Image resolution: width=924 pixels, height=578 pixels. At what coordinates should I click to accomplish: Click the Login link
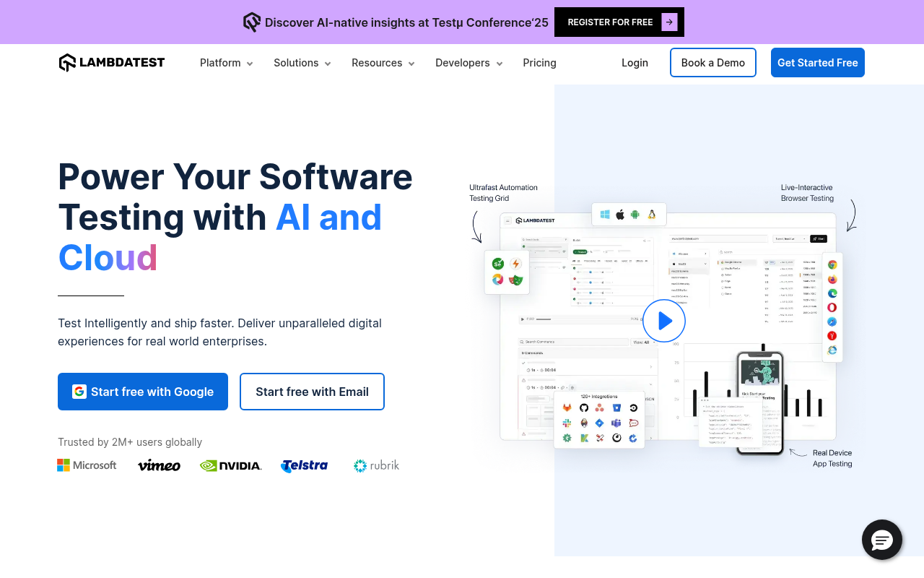[x=635, y=63]
